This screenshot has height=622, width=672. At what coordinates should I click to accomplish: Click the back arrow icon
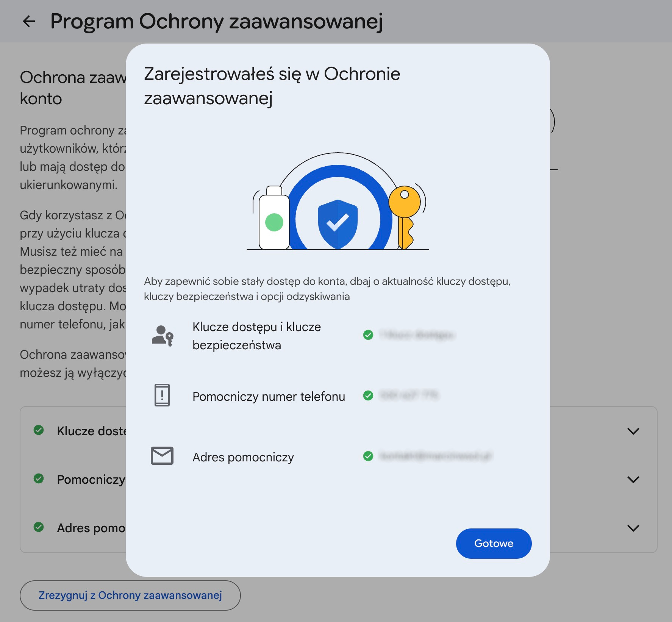pyautogui.click(x=28, y=22)
